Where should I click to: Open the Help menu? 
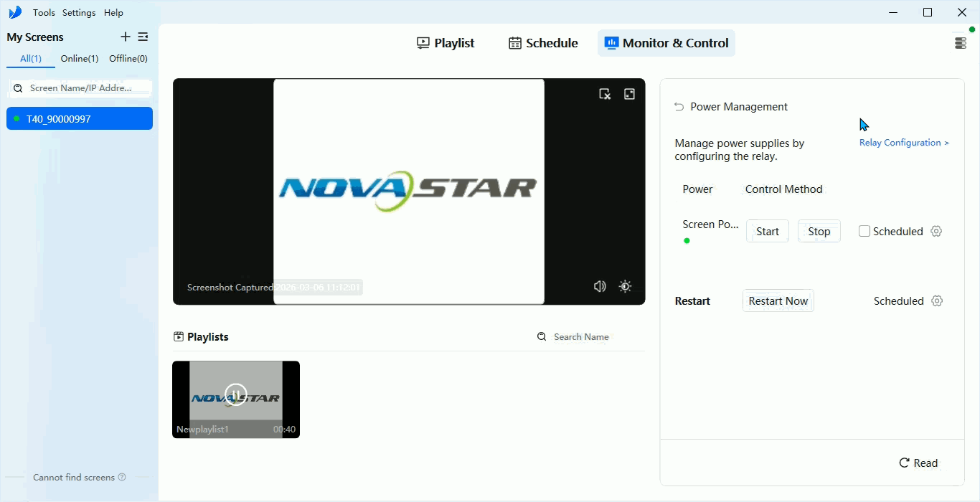[113, 13]
